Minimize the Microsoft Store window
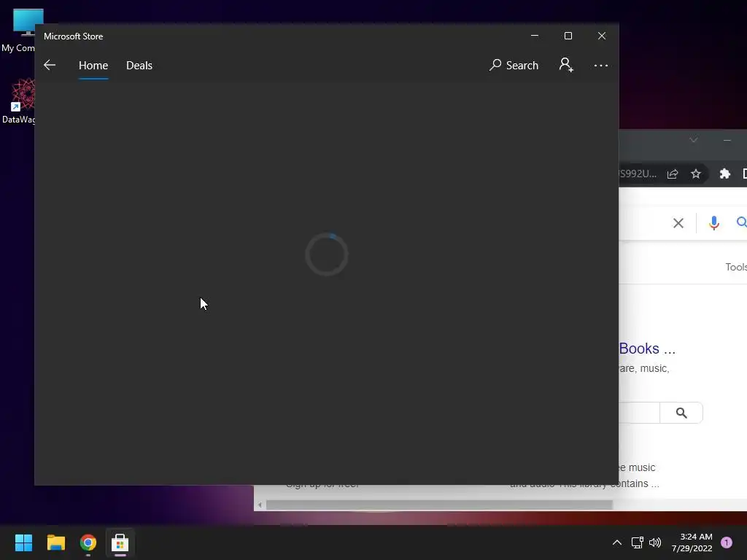This screenshot has width=747, height=560. pos(535,36)
